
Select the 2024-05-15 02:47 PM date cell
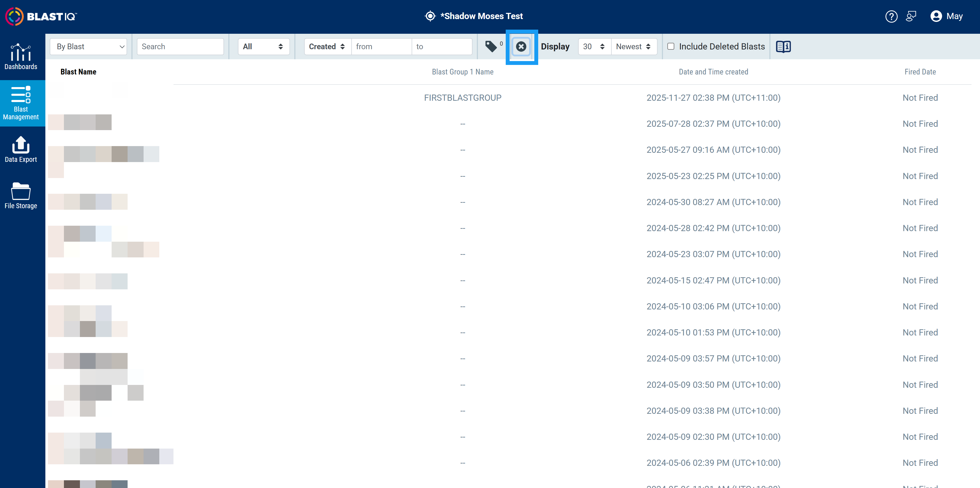[x=713, y=280]
